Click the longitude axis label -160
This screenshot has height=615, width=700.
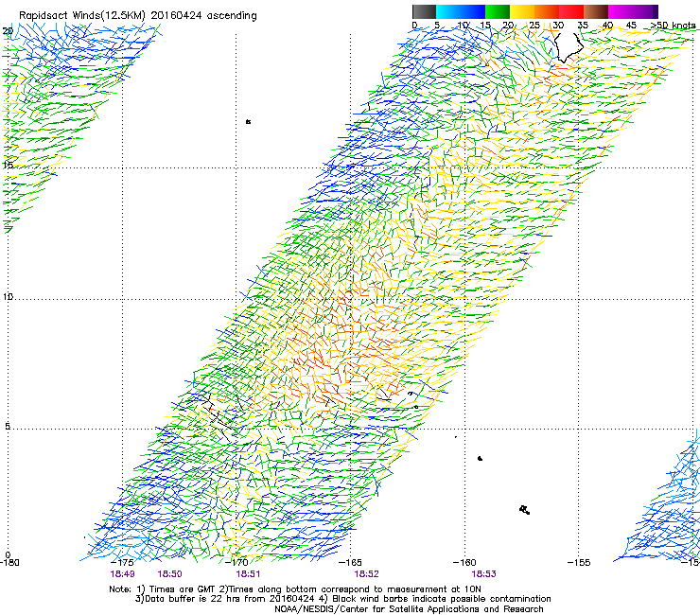tap(464, 563)
